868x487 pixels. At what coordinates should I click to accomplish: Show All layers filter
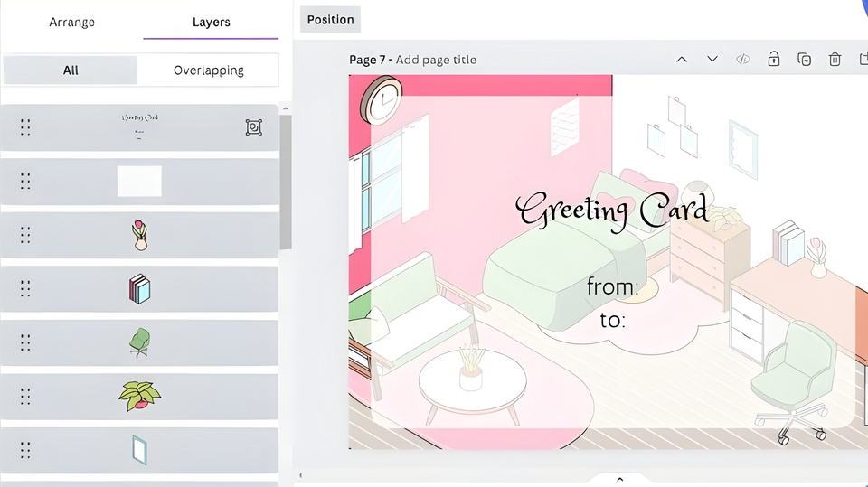(71, 70)
